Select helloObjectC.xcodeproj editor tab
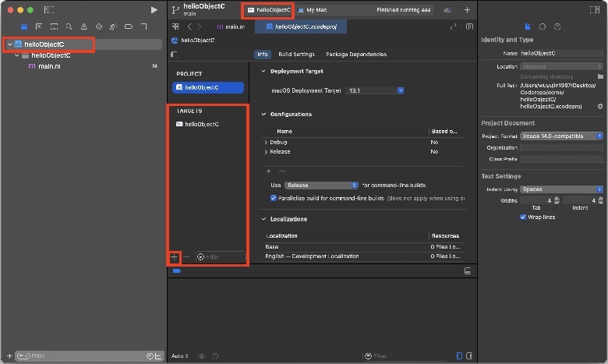Image resolution: width=608 pixels, height=364 pixels. click(x=301, y=27)
